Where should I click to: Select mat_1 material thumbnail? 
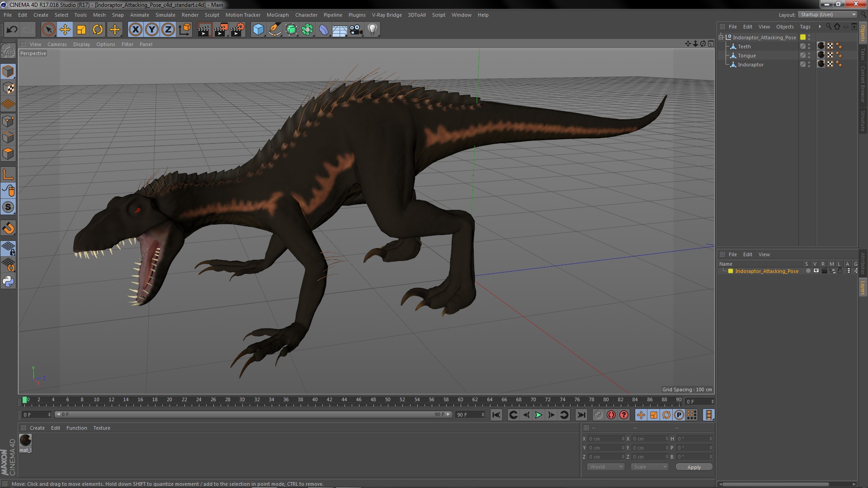(x=25, y=440)
